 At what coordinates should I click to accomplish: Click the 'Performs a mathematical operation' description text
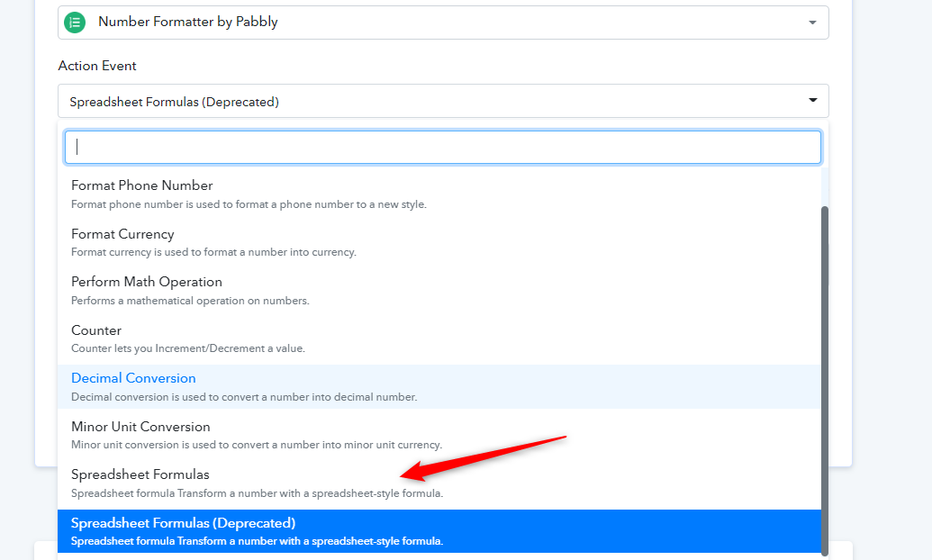(190, 301)
